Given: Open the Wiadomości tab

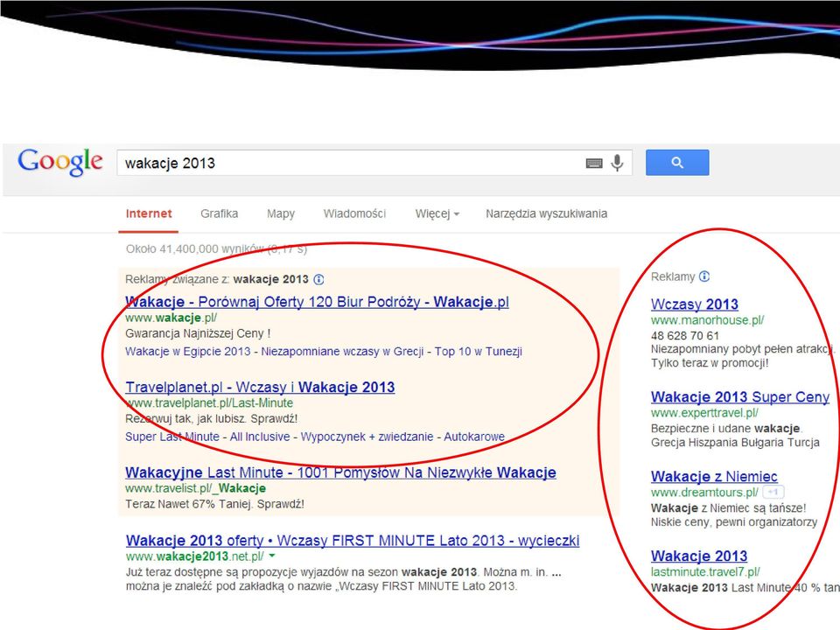Looking at the screenshot, I should pyautogui.click(x=354, y=213).
